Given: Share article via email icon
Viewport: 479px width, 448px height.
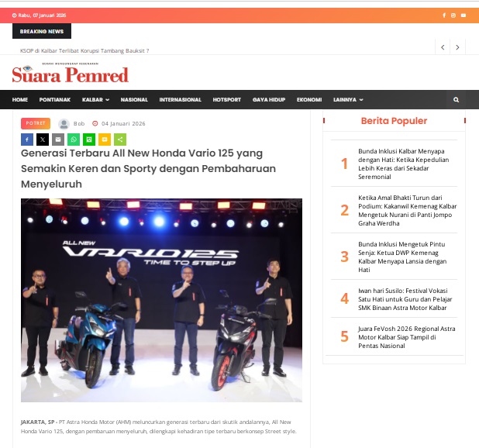Looking at the screenshot, I should point(58,140).
